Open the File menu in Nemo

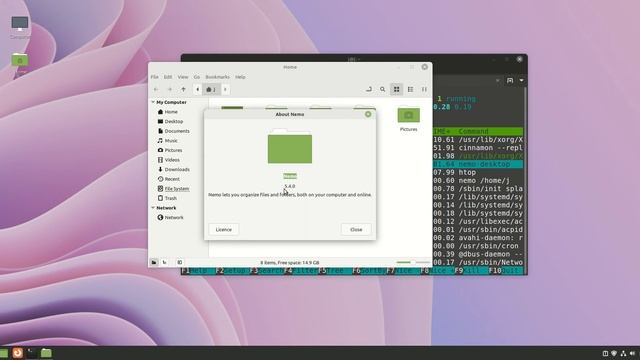pyautogui.click(x=154, y=77)
